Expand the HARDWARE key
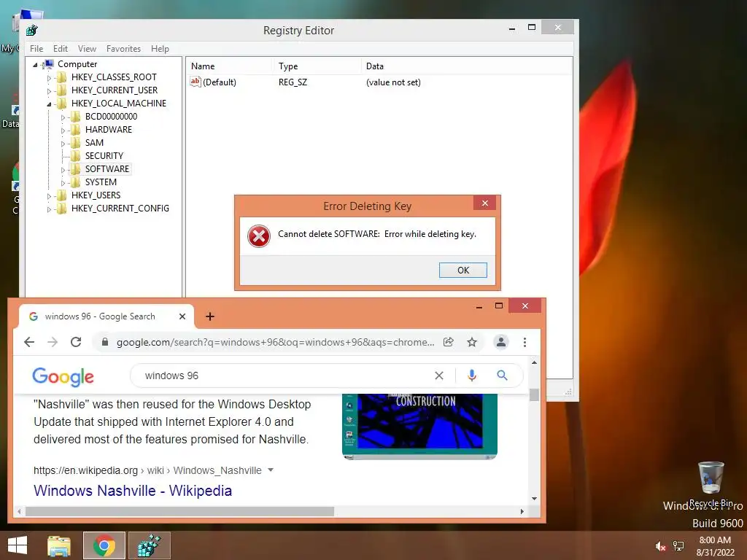This screenshot has height=560, width=747. pos(63,131)
